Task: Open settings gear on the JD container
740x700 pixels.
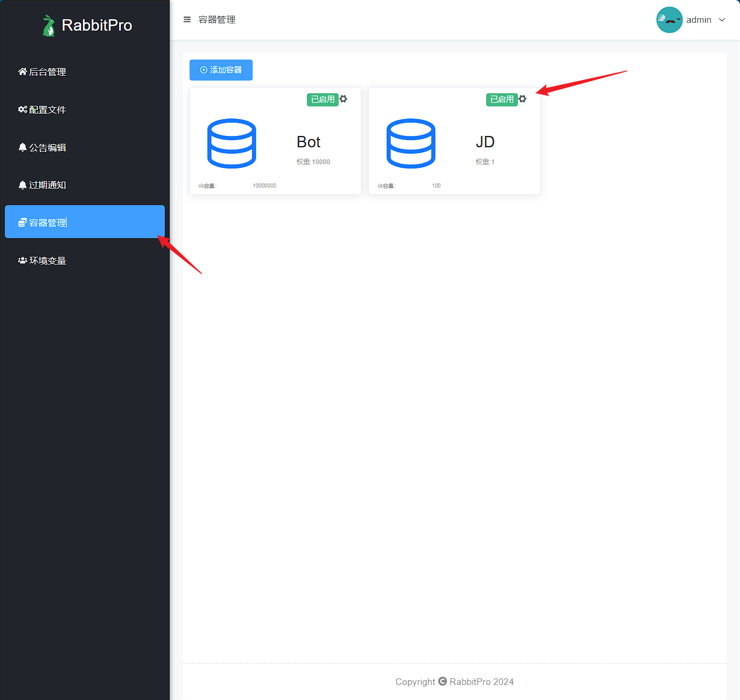Action: [x=523, y=99]
